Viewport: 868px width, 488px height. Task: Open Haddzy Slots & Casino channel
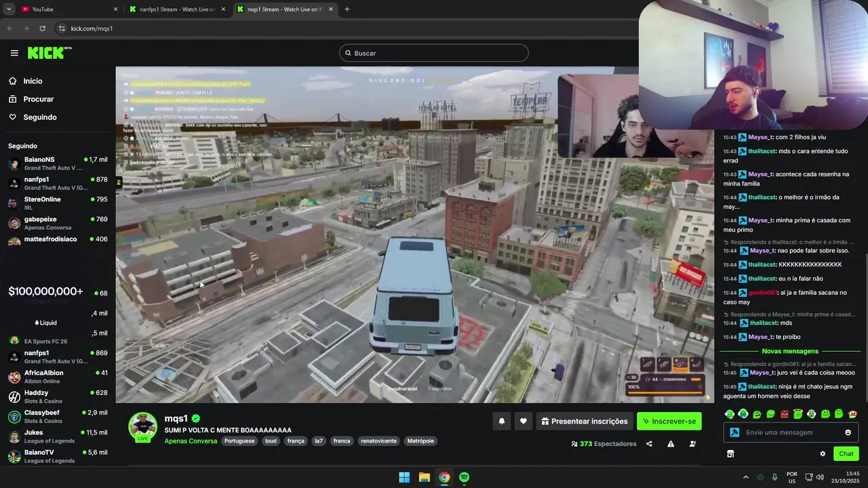[x=58, y=397]
